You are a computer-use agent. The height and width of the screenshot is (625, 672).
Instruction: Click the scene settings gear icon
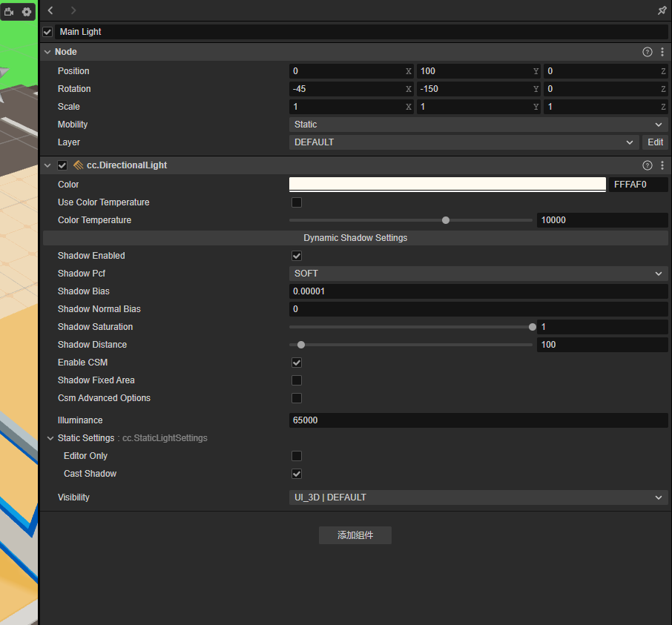27,12
